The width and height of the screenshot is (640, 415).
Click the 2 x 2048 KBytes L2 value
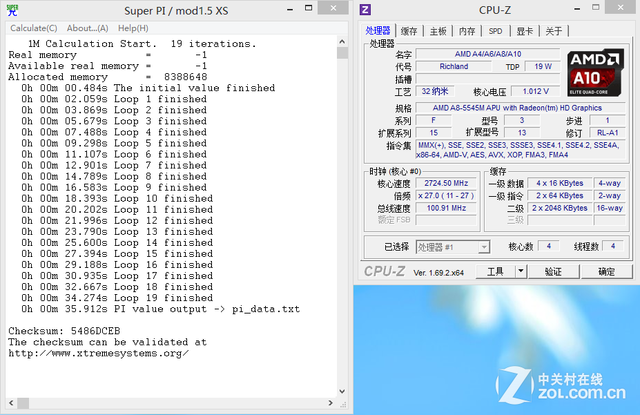click(x=560, y=208)
